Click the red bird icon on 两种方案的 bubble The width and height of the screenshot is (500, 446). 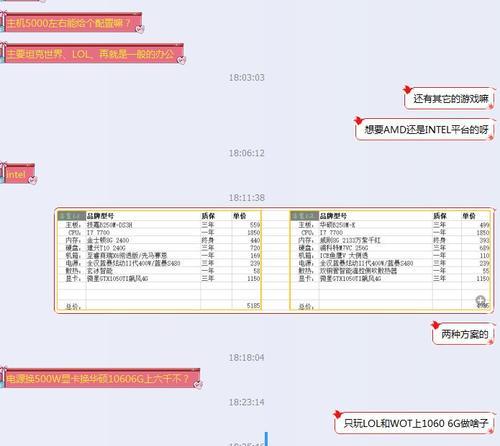pos(435,325)
